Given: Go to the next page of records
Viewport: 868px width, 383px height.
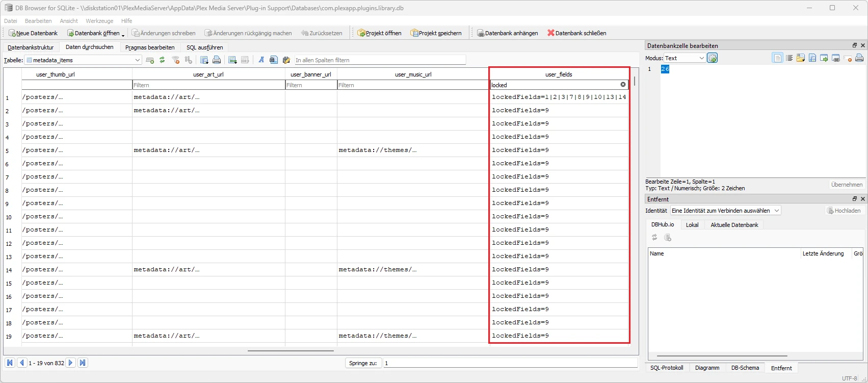Looking at the screenshot, I should (x=71, y=363).
